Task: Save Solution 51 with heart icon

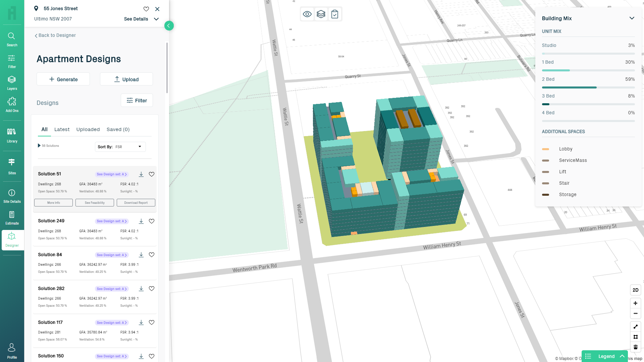Action: tap(152, 174)
